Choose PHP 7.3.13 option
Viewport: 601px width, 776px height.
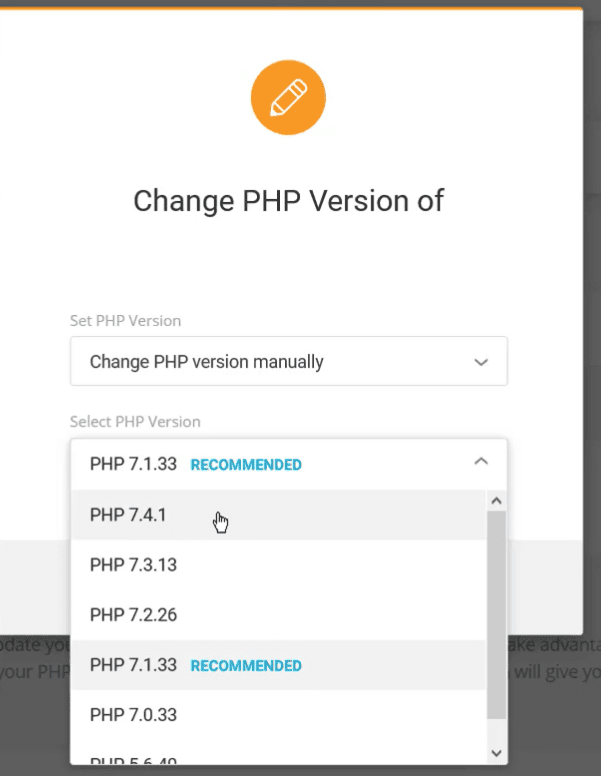(x=133, y=565)
